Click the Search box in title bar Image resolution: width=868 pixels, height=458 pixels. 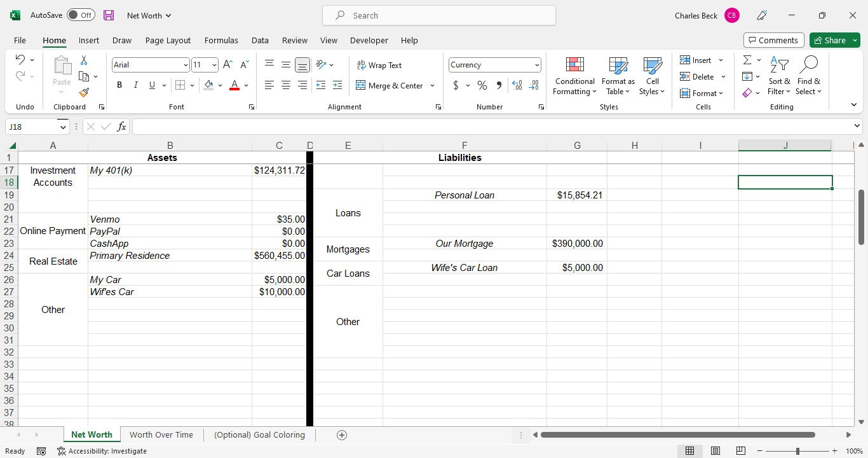click(x=439, y=15)
